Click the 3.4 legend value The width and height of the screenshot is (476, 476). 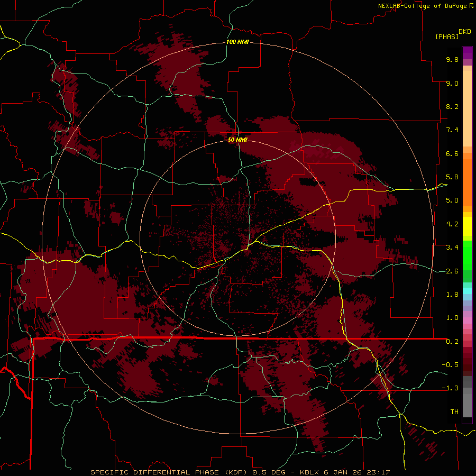(x=452, y=248)
